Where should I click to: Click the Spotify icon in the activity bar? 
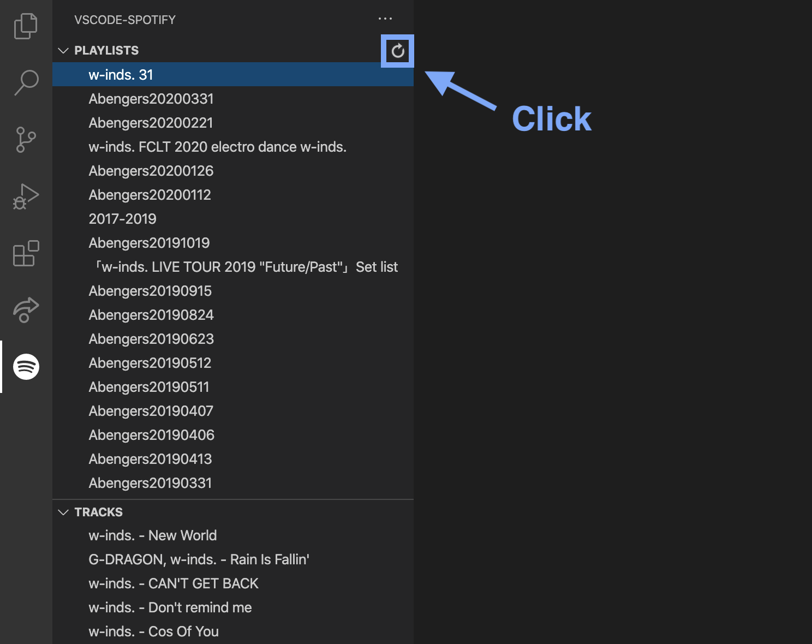[x=25, y=367]
